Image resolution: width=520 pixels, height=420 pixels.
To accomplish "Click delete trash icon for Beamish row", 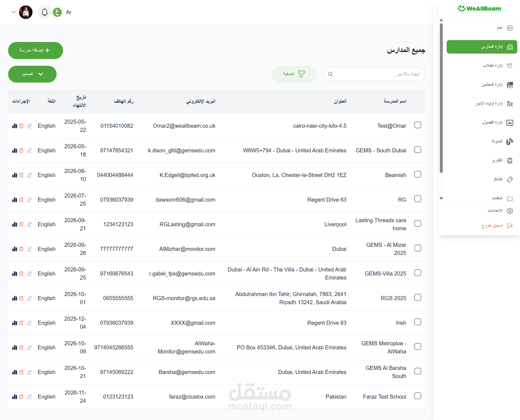I will pos(21,175).
